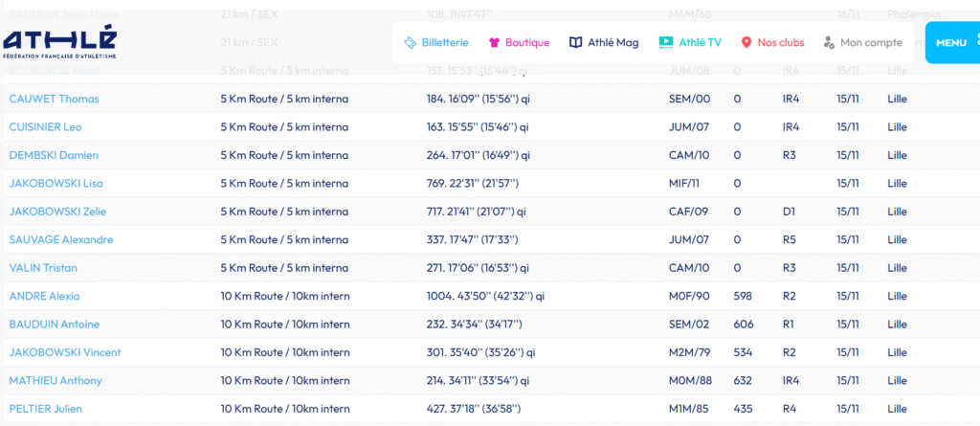View JAKOBOWSKI Zelie's profile
This screenshot has width=980, height=426.
point(57,212)
